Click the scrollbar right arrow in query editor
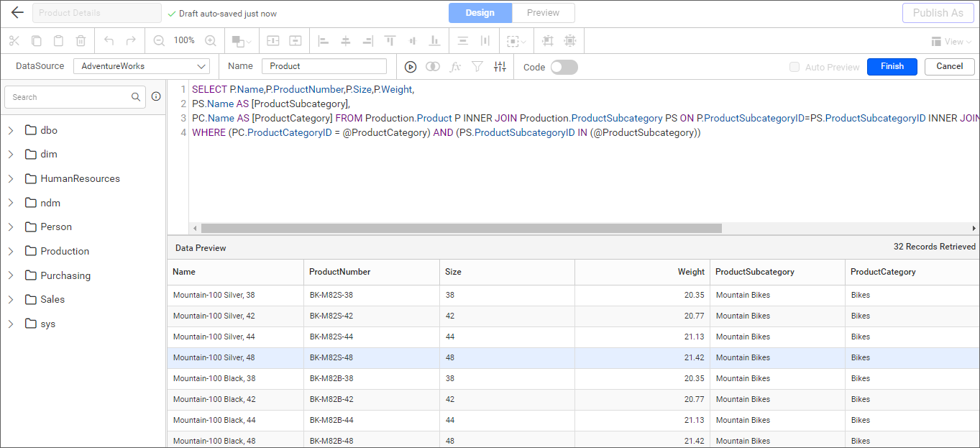Screen dimensions: 980x448 coord(974,228)
